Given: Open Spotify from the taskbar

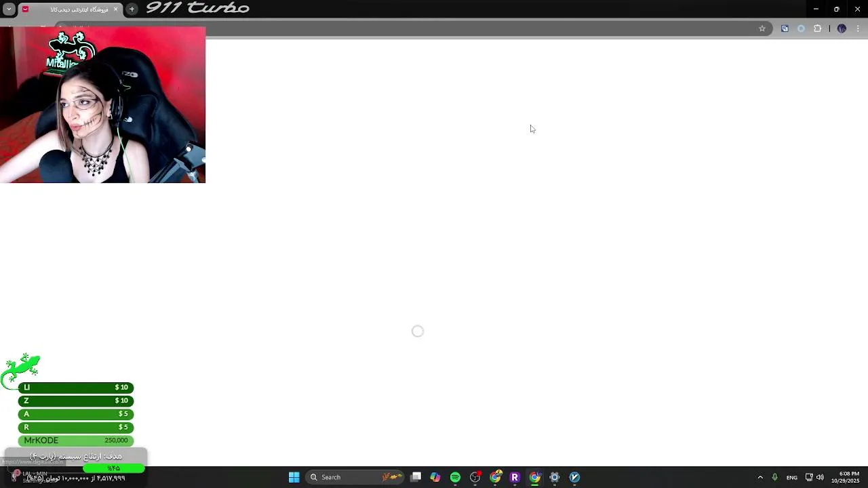Looking at the screenshot, I should [455, 477].
